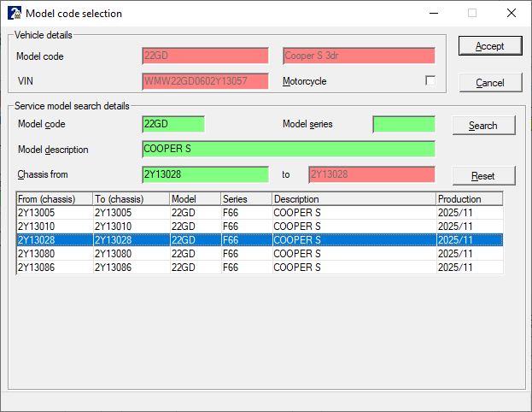Focus the search Model code field
532x412 pixels.
pyautogui.click(x=173, y=124)
